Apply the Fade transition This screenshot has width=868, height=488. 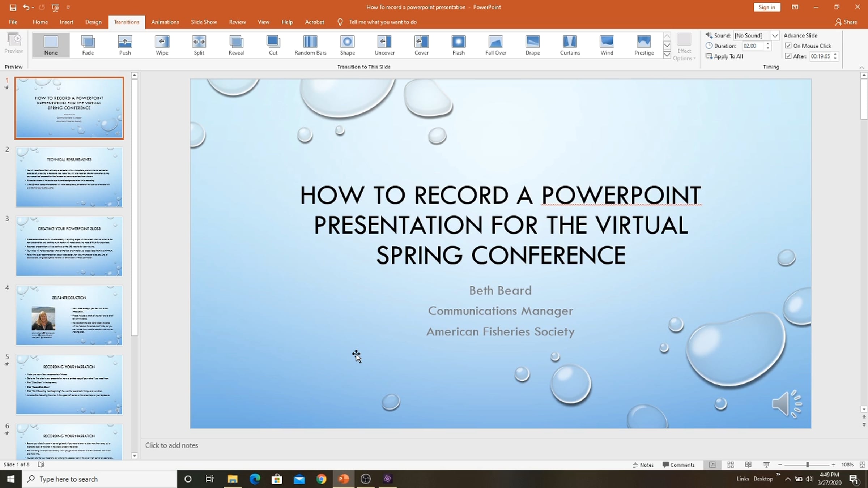88,45
